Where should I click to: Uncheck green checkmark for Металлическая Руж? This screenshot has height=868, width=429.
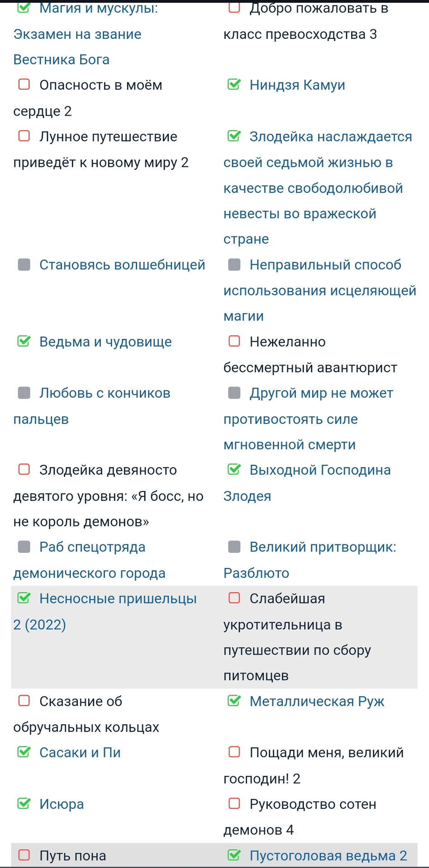tap(234, 701)
